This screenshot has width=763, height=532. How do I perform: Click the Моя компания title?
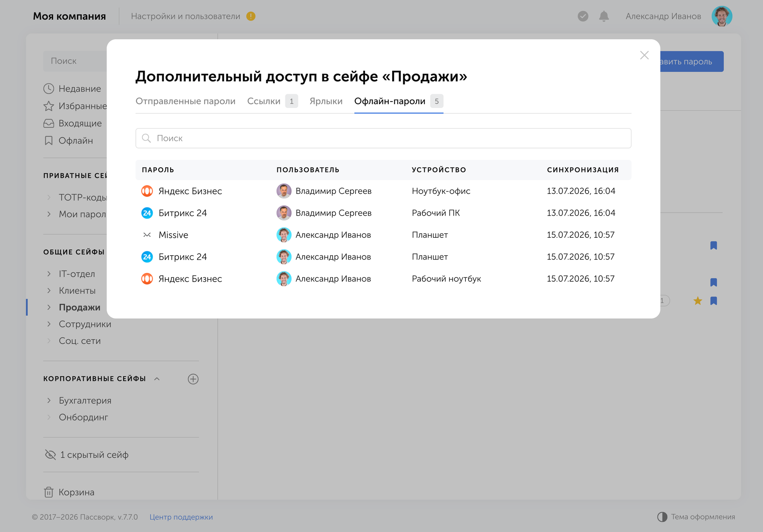(69, 16)
